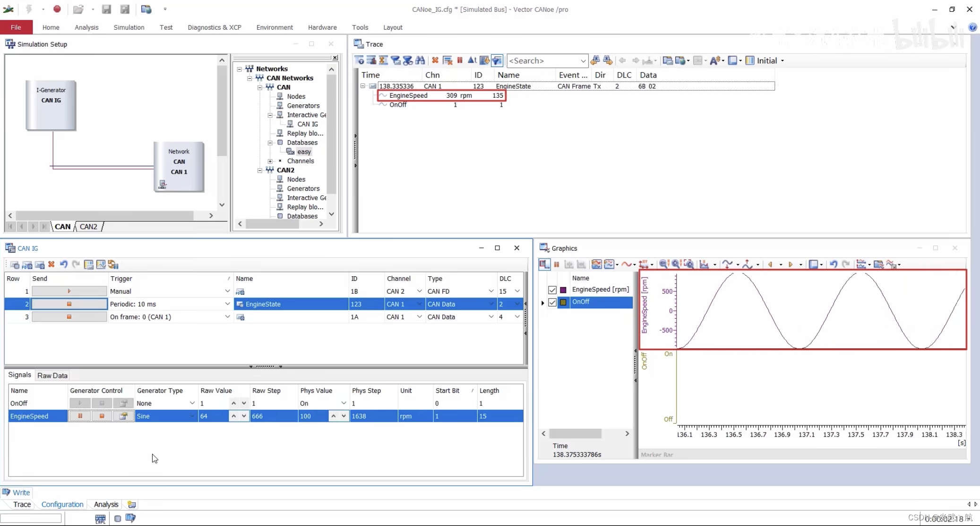Switch to the Raw Data tab

52,375
